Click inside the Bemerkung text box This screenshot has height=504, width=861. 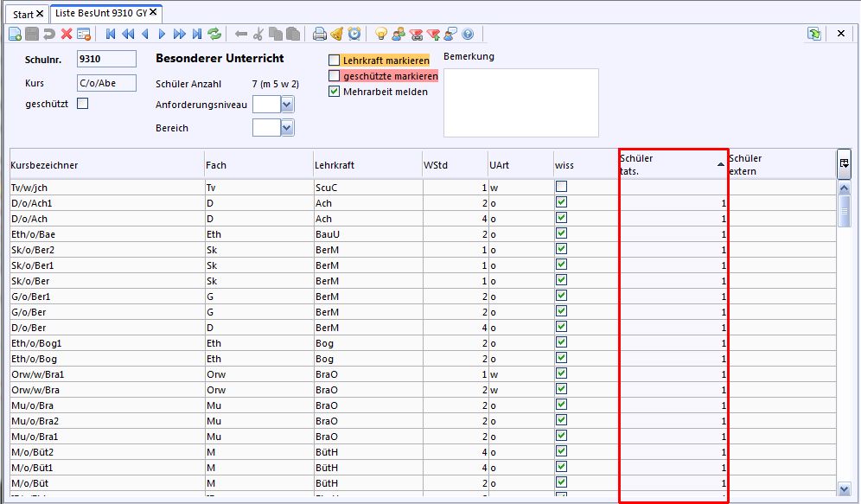click(521, 103)
